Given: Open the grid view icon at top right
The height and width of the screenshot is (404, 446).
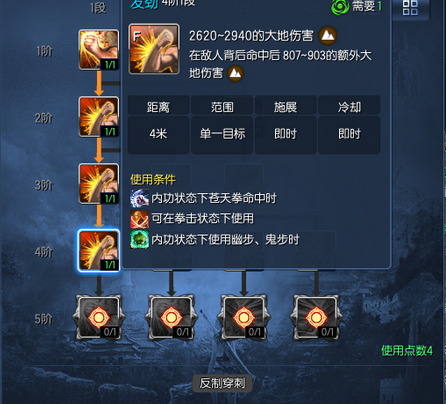Looking at the screenshot, I should pos(410,8).
